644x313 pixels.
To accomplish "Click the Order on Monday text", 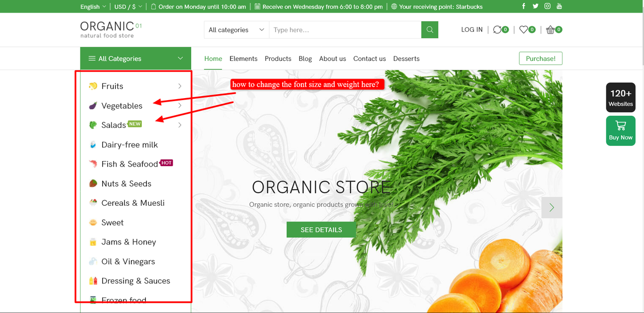I will tap(202, 7).
